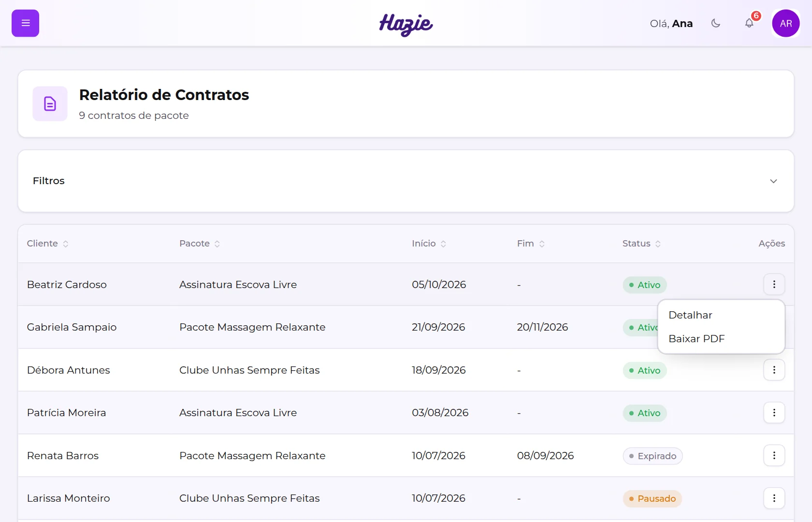
Task: Open actions menu for Larissa Monteiro
Action: tap(774, 498)
